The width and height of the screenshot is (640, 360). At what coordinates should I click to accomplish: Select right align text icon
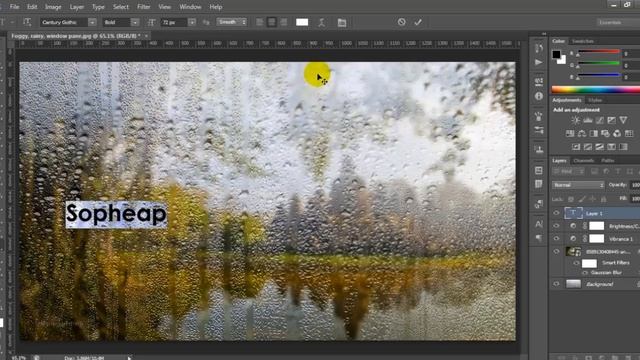pyautogui.click(x=283, y=22)
